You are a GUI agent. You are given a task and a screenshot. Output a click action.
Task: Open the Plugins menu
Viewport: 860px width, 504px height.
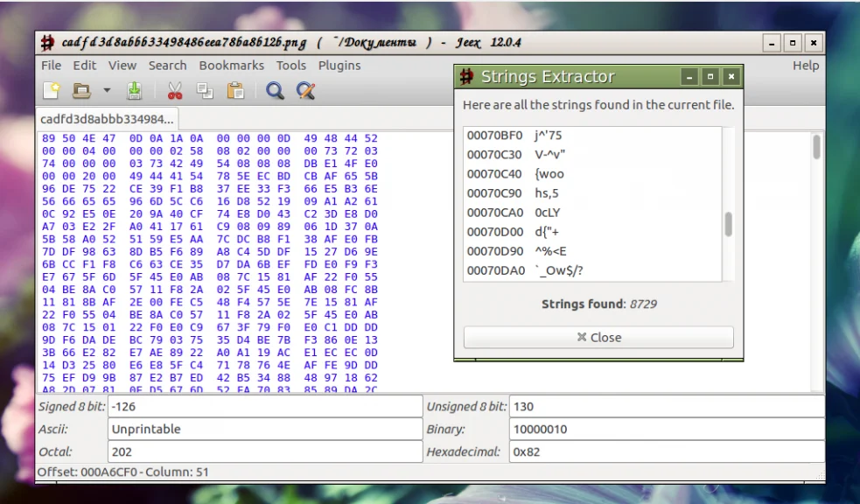pos(339,66)
